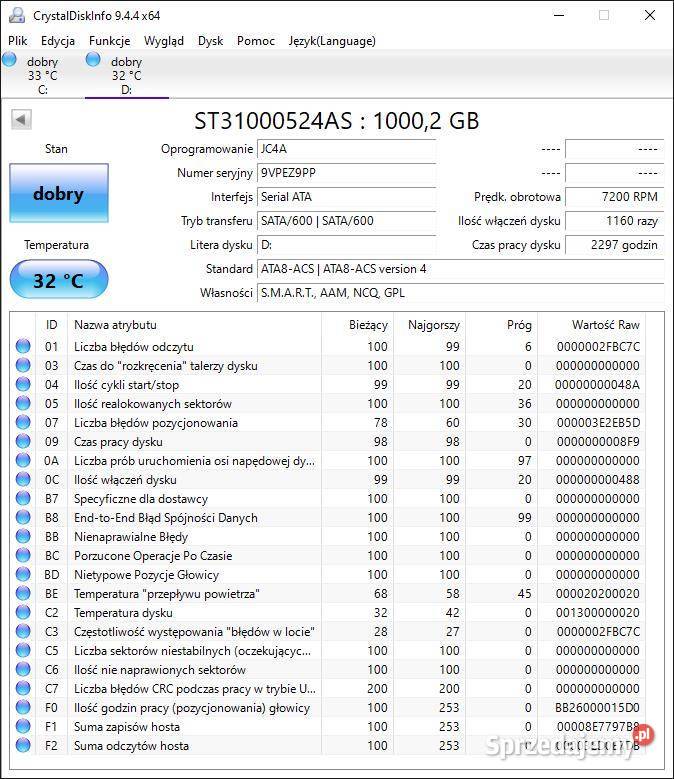Click the CrystalDiskInfo app icon in title bar
Screen dimensions: 674x779
[17, 15]
